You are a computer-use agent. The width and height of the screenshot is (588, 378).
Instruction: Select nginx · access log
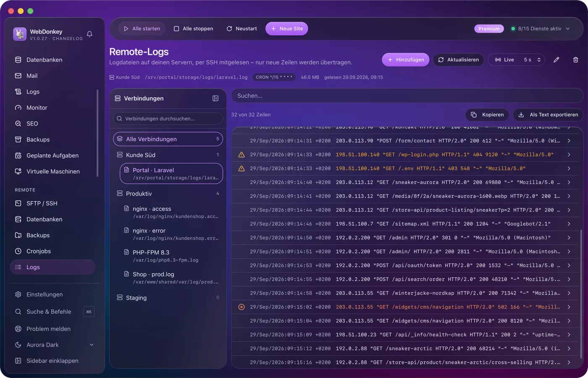click(171, 212)
